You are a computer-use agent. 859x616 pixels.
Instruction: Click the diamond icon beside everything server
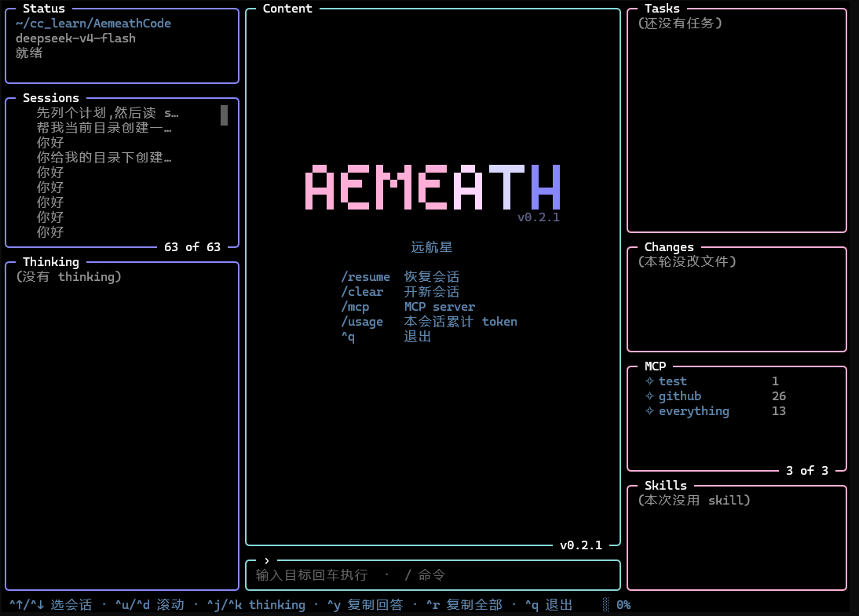tap(649, 410)
